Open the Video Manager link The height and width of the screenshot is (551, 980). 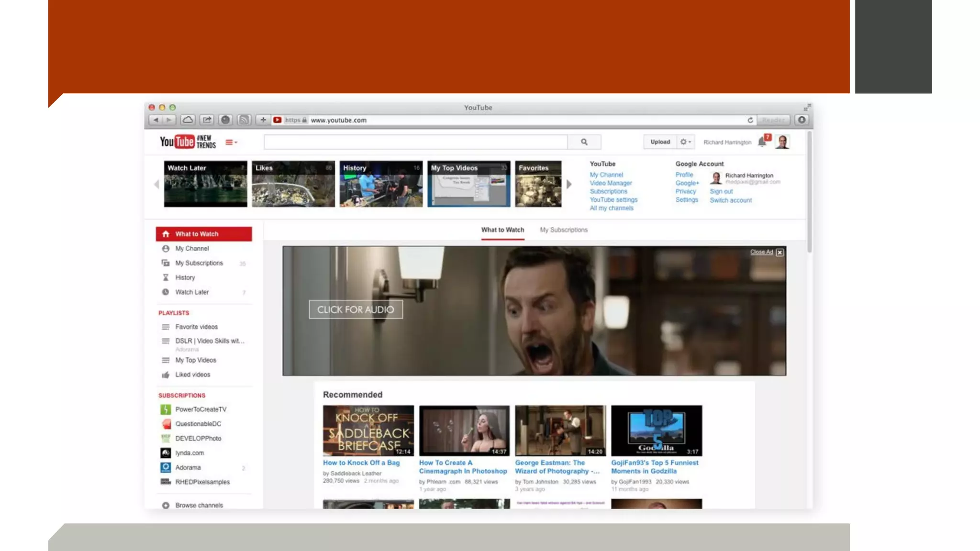(611, 183)
